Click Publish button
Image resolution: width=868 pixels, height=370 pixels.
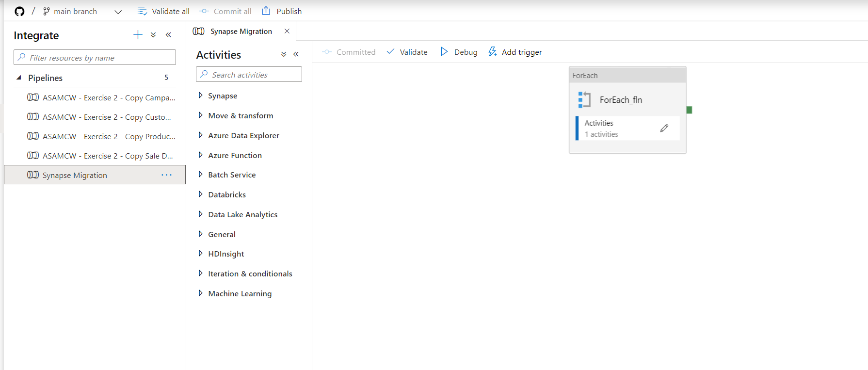pyautogui.click(x=282, y=11)
